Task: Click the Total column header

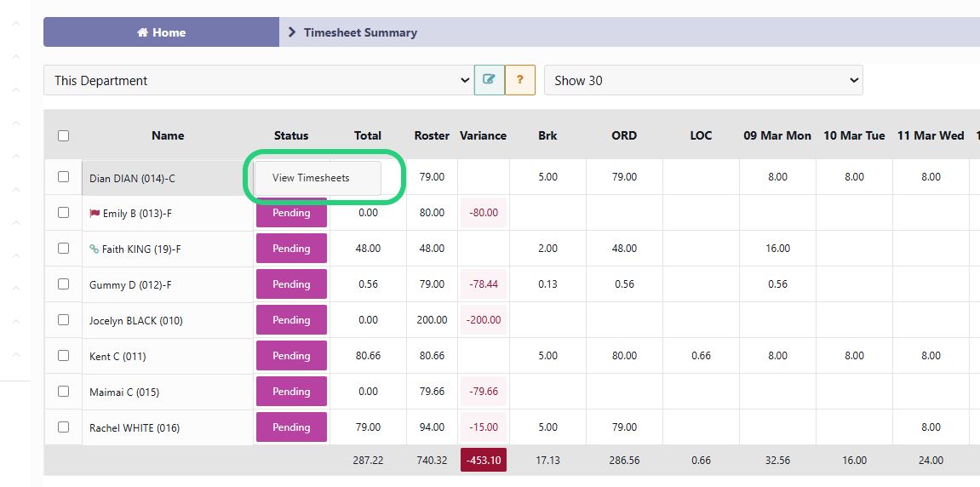Action: tap(368, 135)
